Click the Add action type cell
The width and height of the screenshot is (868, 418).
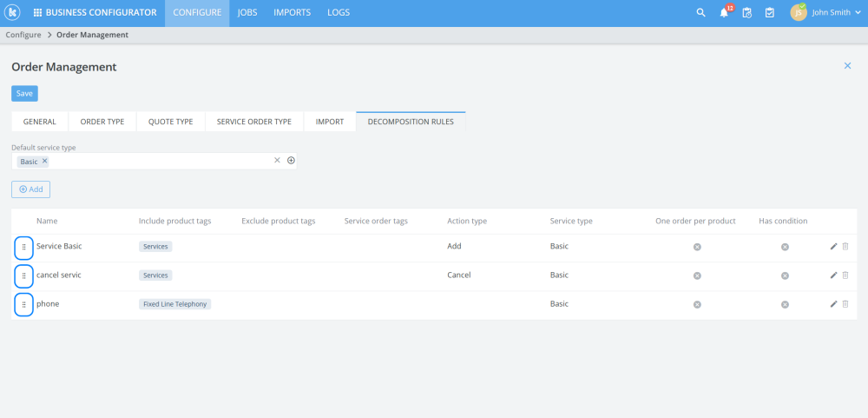pyautogui.click(x=454, y=246)
